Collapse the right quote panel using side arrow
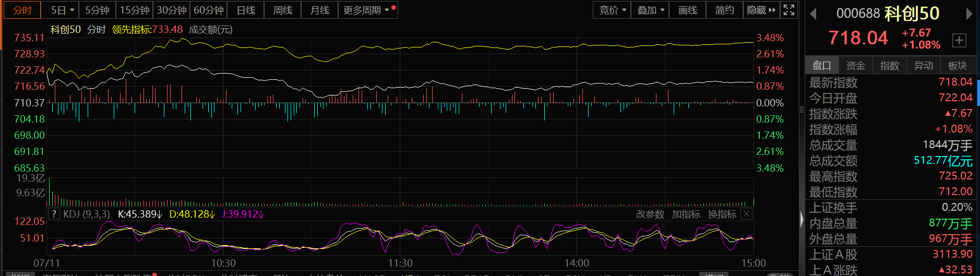This screenshot has width=980, height=276. click(802, 219)
